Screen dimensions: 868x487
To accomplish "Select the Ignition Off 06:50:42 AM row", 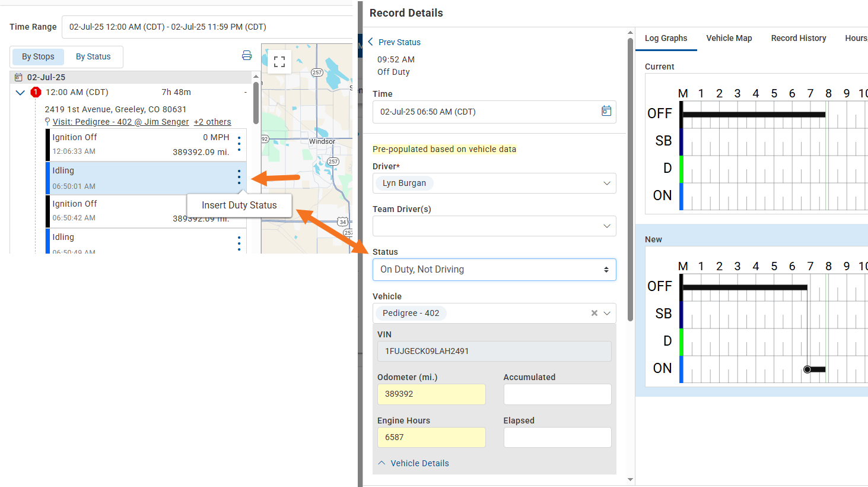I will 146,211.
